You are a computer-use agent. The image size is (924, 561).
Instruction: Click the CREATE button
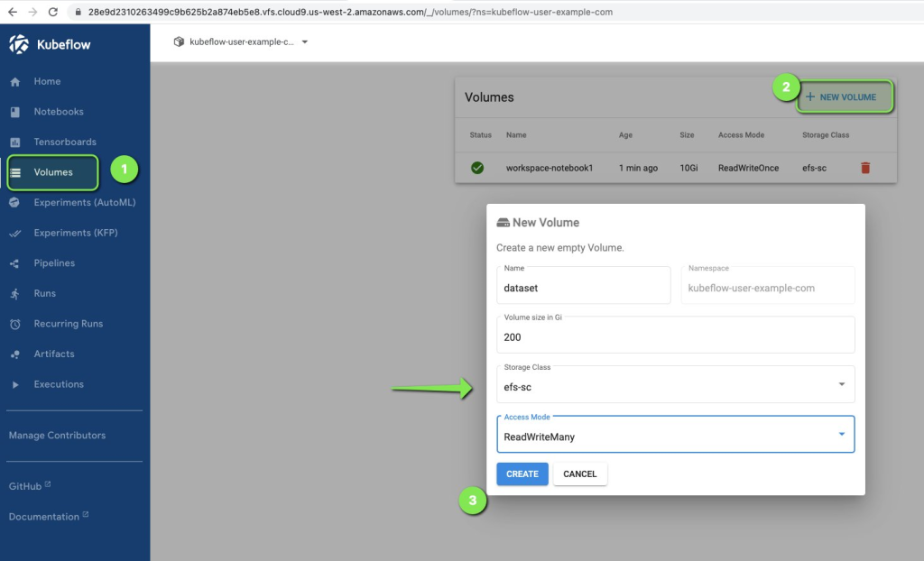pos(522,474)
